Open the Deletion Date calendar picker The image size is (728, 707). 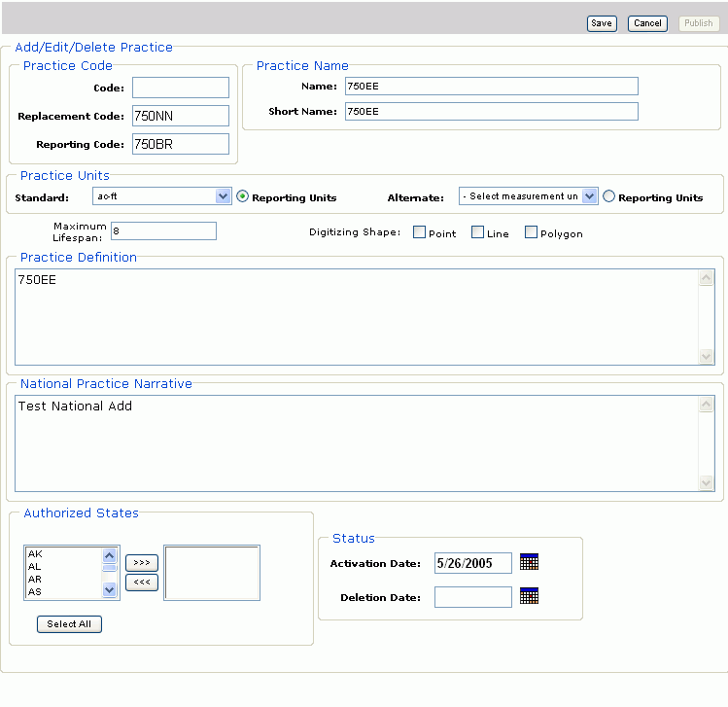529,596
